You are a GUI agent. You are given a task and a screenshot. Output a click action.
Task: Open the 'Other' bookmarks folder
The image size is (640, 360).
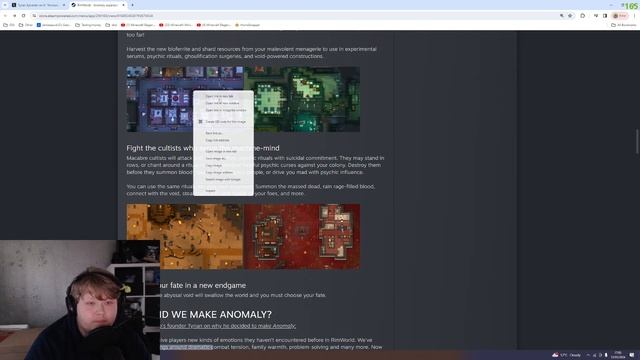tap(26, 25)
